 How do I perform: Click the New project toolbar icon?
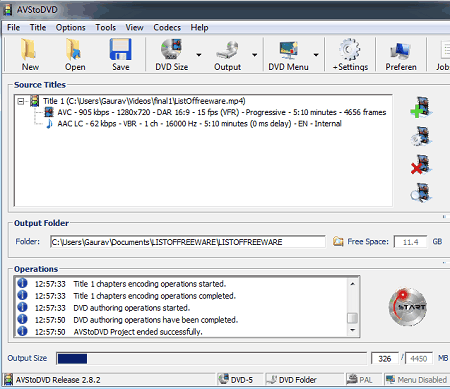(x=30, y=49)
